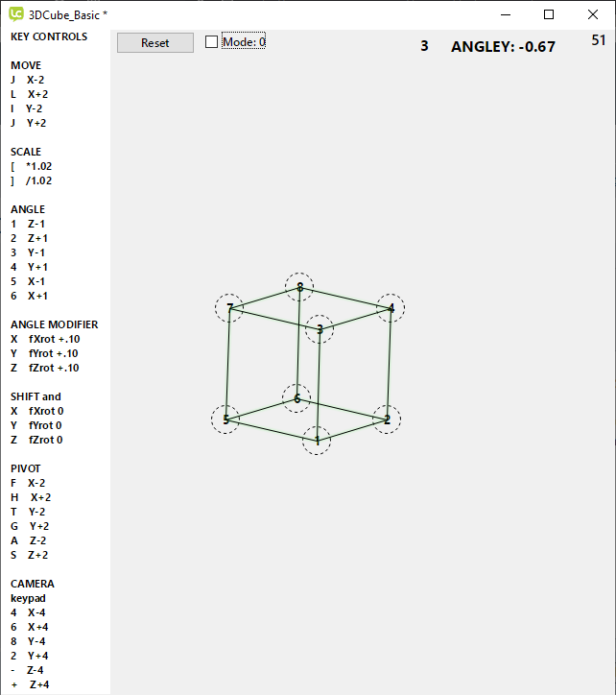Viewport: 616px width, 695px height.
Task: Close the 3DCube_Basic window
Action: (593, 14)
